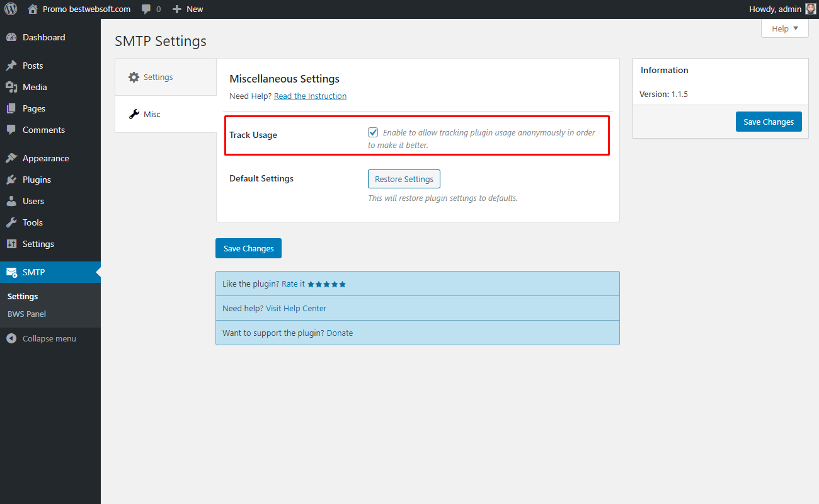Click the Appearance paintbrush icon
The width and height of the screenshot is (819, 504).
click(11, 158)
